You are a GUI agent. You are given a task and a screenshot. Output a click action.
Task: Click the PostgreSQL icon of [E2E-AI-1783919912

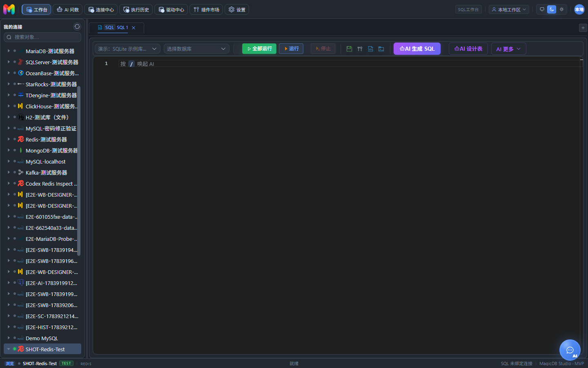coord(21,283)
